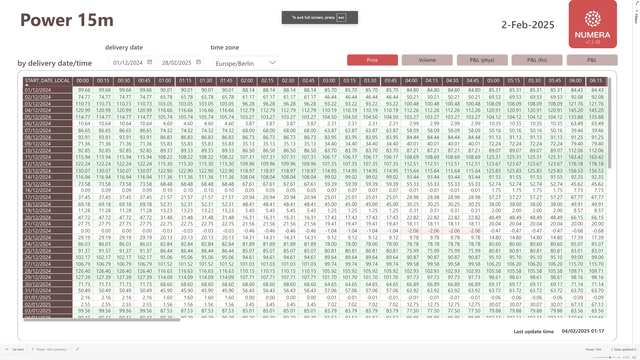The width and height of the screenshot is (640, 360).
Task: Select the 06/12/2024 row header
Action: [48, 124]
